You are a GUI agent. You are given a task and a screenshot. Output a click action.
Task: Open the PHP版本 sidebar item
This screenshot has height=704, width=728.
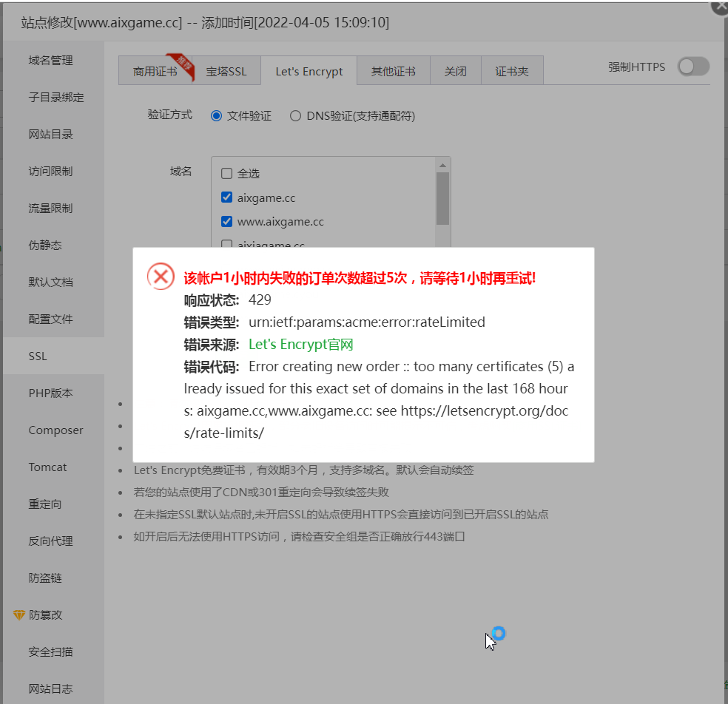coord(50,393)
